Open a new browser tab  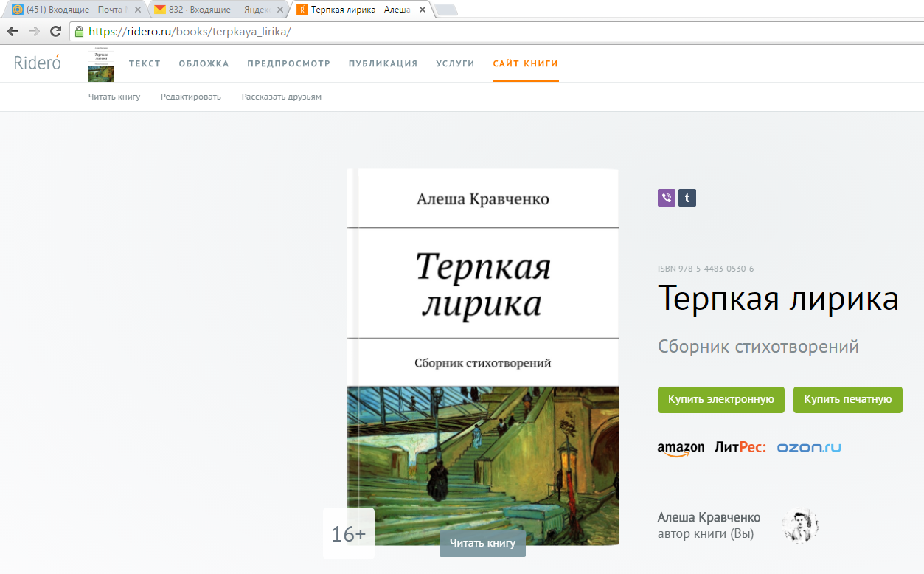coord(445,10)
